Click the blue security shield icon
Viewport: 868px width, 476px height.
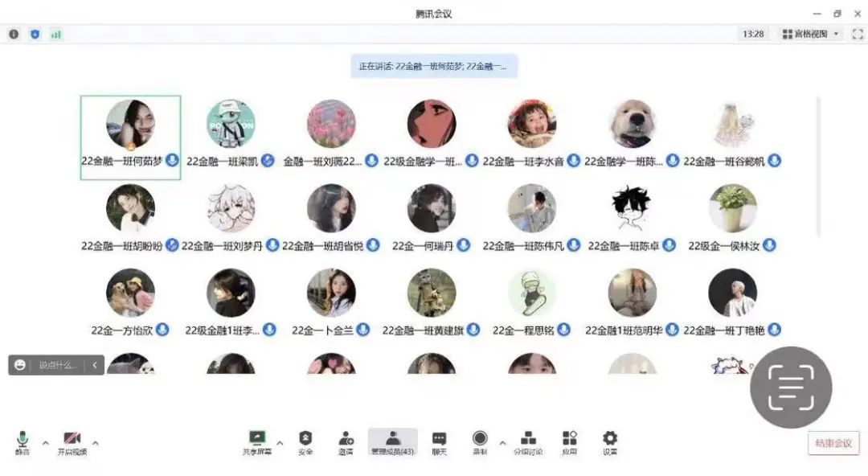pos(35,35)
